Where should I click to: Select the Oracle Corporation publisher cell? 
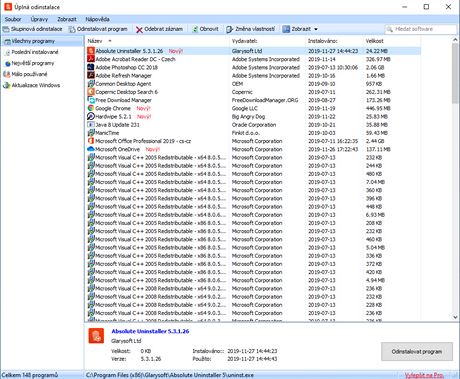click(254, 125)
